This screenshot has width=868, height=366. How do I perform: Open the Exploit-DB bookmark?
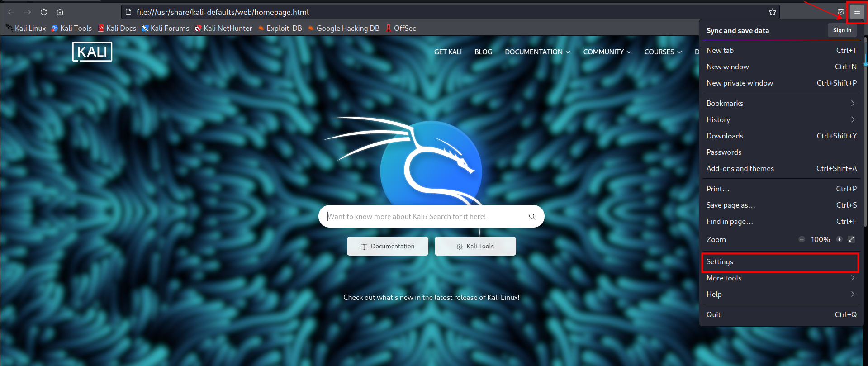[x=280, y=28]
